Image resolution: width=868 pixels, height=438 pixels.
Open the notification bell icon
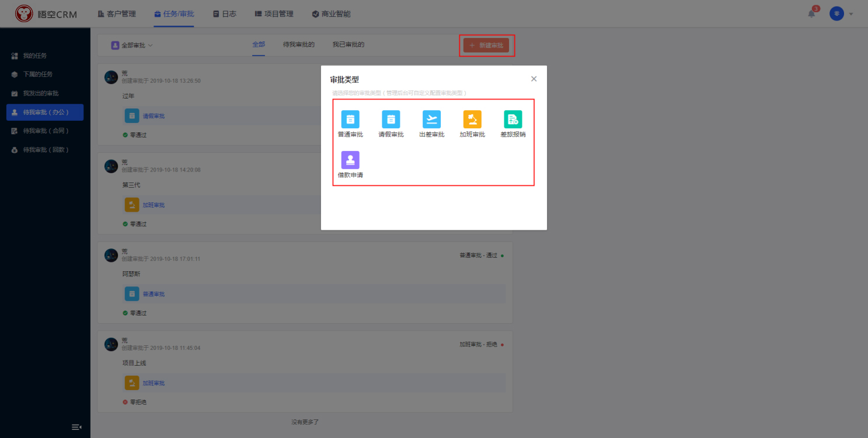click(811, 14)
